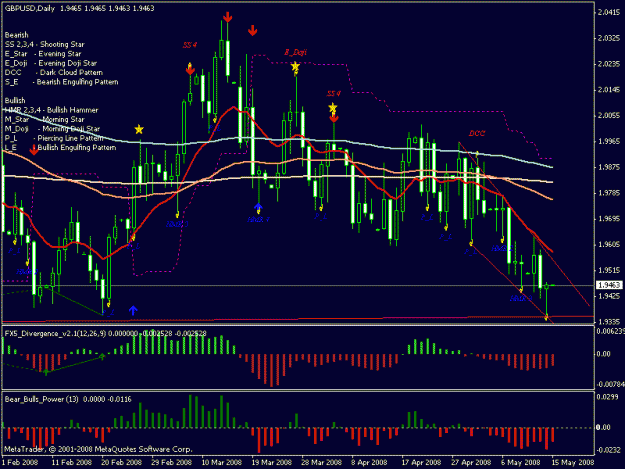Click the 10 Mar 2008 date label
Screen dimensions: 625x469
click(x=222, y=463)
